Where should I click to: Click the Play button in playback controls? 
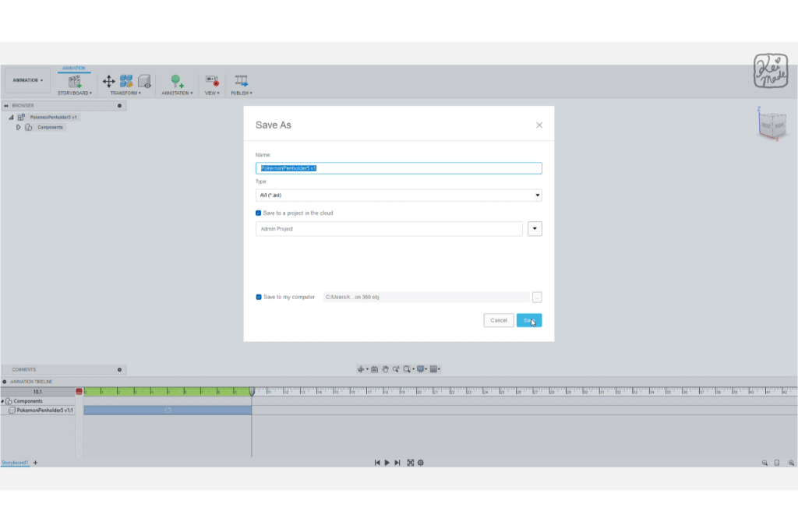[387, 463]
